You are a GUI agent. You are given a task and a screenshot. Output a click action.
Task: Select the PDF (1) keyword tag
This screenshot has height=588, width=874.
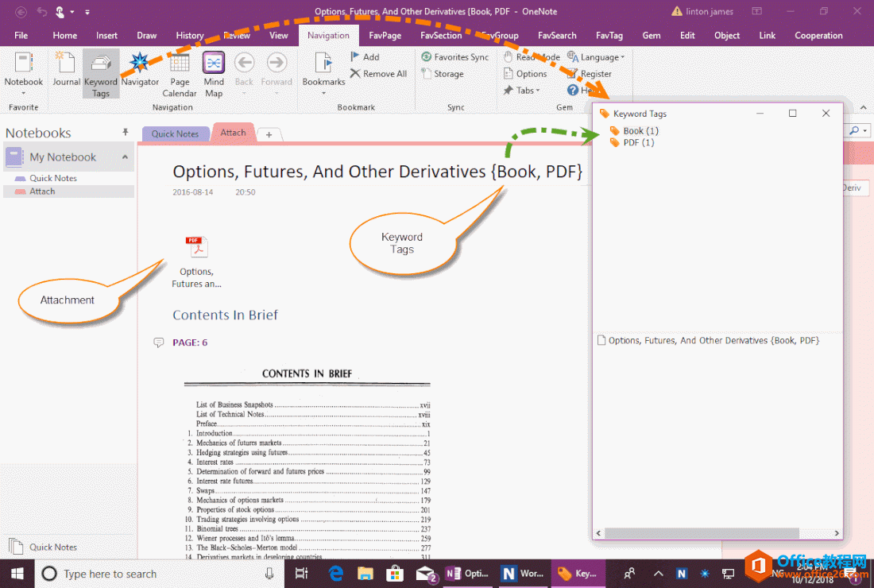point(636,142)
